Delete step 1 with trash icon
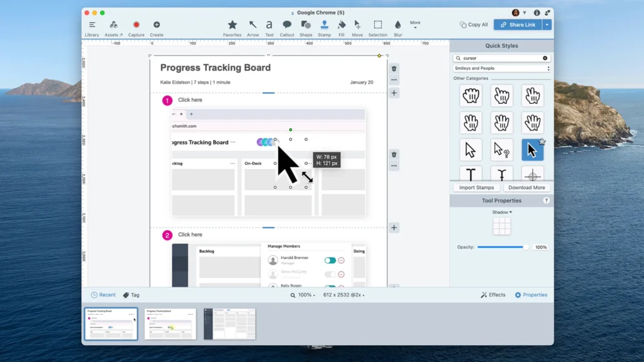 click(394, 155)
